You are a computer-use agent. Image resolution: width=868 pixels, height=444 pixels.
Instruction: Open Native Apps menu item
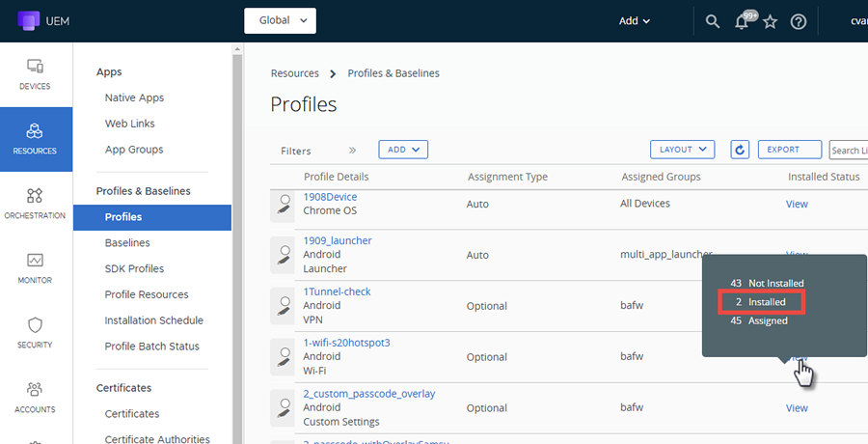[134, 97]
